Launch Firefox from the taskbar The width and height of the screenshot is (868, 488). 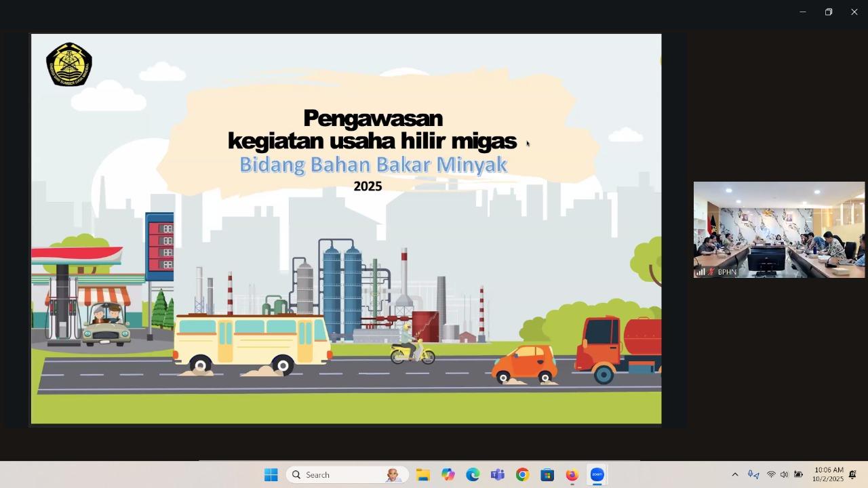[572, 474]
